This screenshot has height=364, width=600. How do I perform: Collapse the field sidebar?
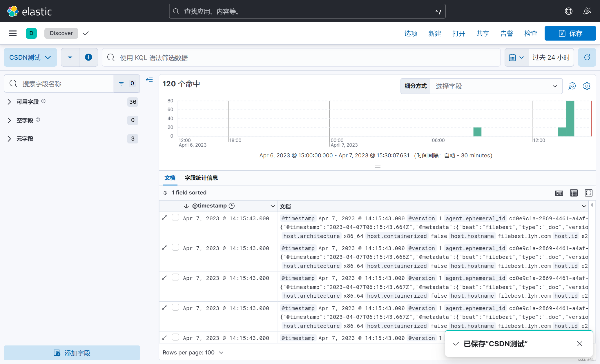(149, 80)
